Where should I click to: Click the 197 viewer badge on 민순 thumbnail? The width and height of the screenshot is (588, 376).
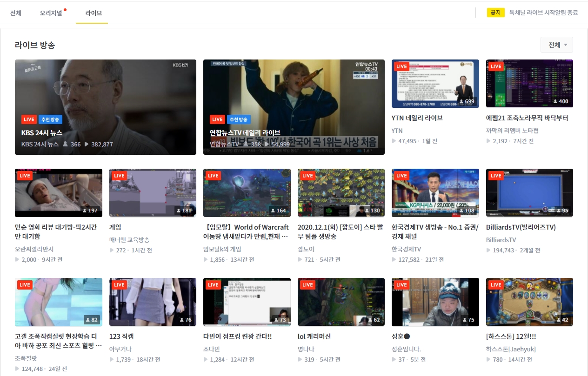[x=90, y=211]
